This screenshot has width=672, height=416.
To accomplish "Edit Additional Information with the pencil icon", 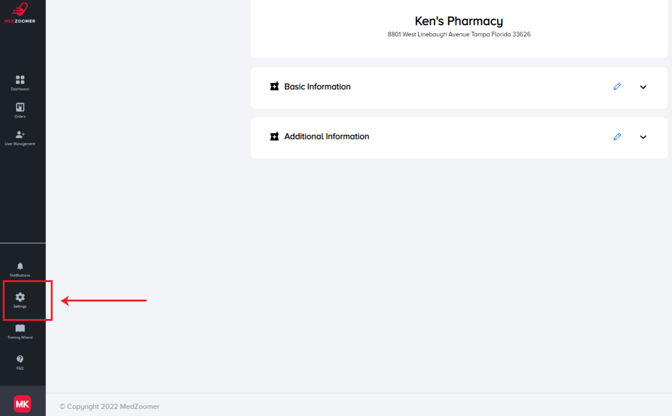I will pyautogui.click(x=617, y=137).
